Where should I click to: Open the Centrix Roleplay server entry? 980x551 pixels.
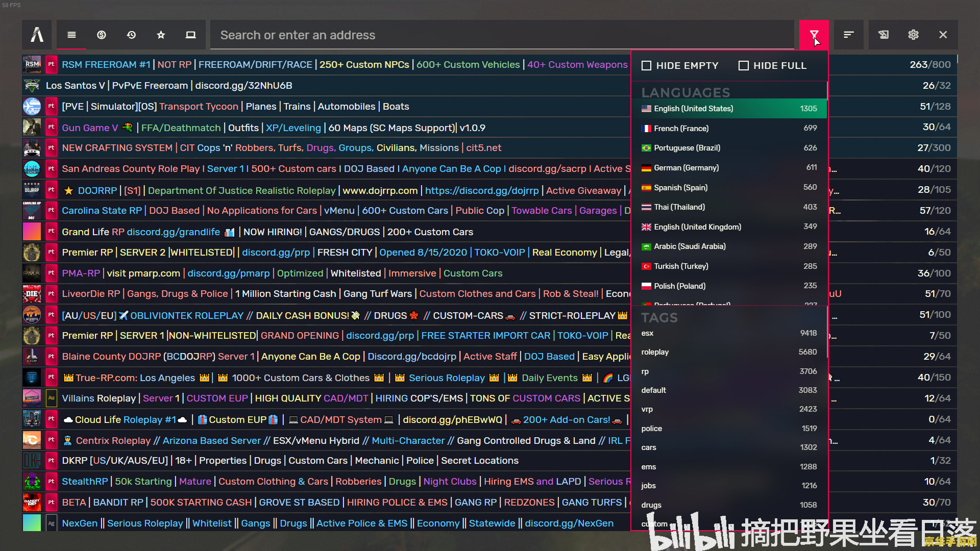click(327, 441)
